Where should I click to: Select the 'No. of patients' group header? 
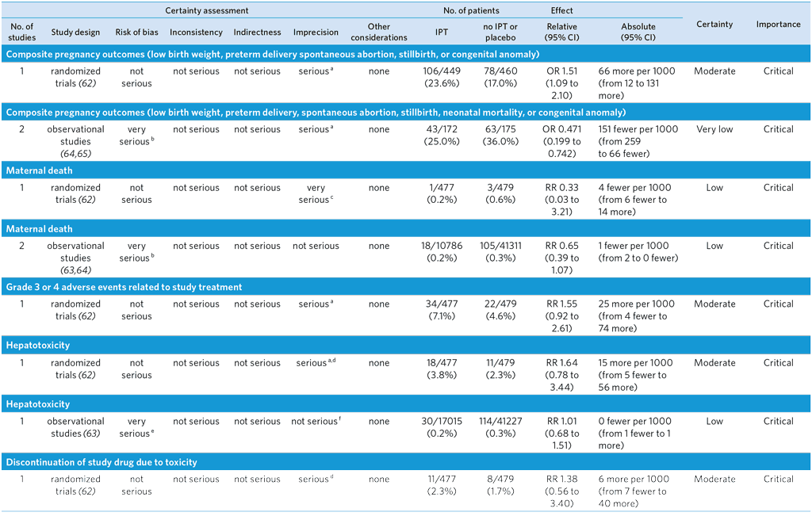(x=470, y=11)
